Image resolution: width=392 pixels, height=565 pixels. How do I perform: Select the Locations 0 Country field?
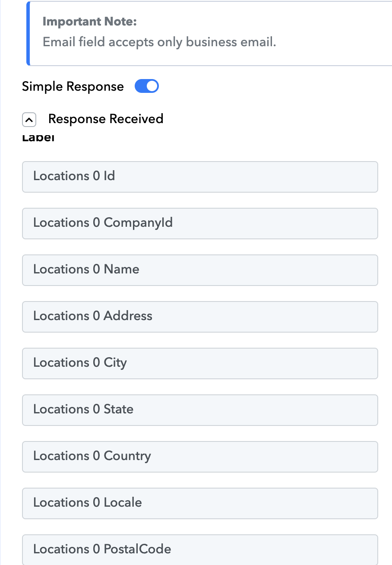(200, 457)
